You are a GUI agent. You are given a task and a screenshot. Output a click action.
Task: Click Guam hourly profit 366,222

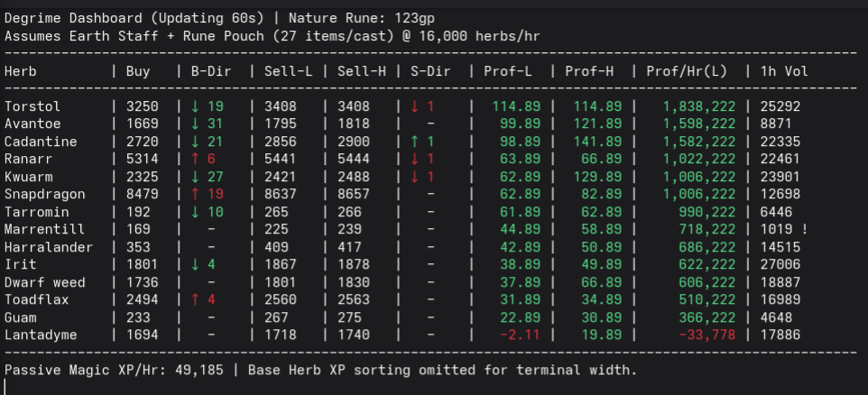coord(707,317)
